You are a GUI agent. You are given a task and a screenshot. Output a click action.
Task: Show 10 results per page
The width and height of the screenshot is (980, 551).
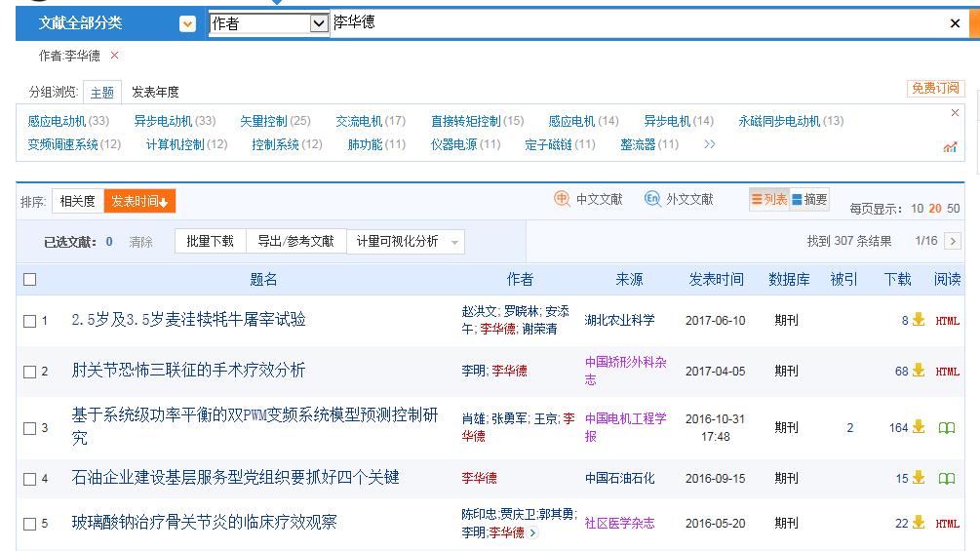[x=917, y=209]
